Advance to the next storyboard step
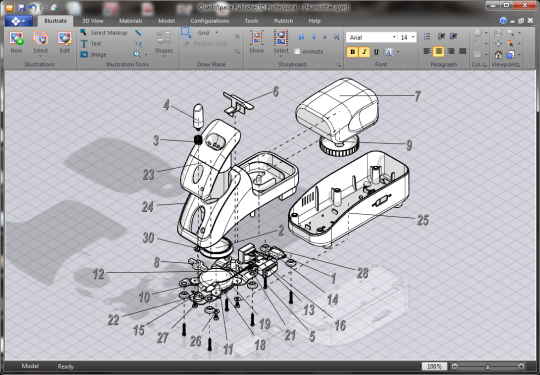Screen dimensions: 540x375 (x=325, y=37)
